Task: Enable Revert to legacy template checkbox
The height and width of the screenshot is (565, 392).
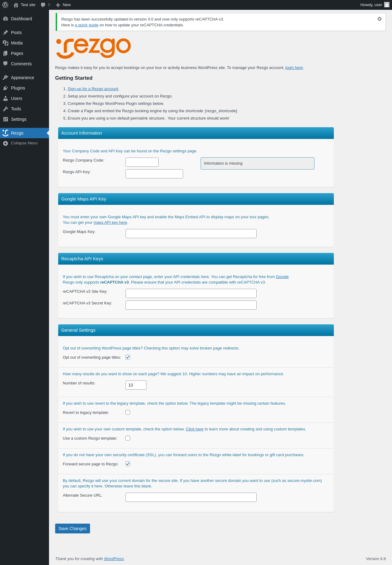Action: tap(128, 412)
